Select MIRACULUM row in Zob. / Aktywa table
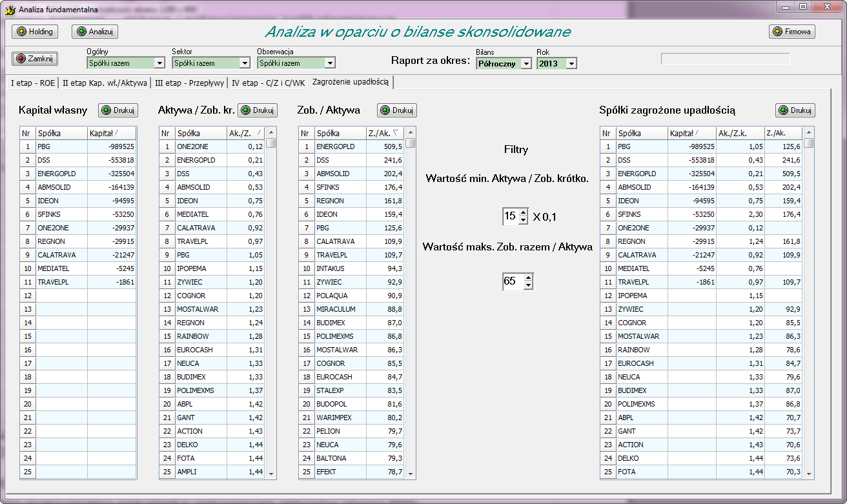The width and height of the screenshot is (847, 504). 352,309
